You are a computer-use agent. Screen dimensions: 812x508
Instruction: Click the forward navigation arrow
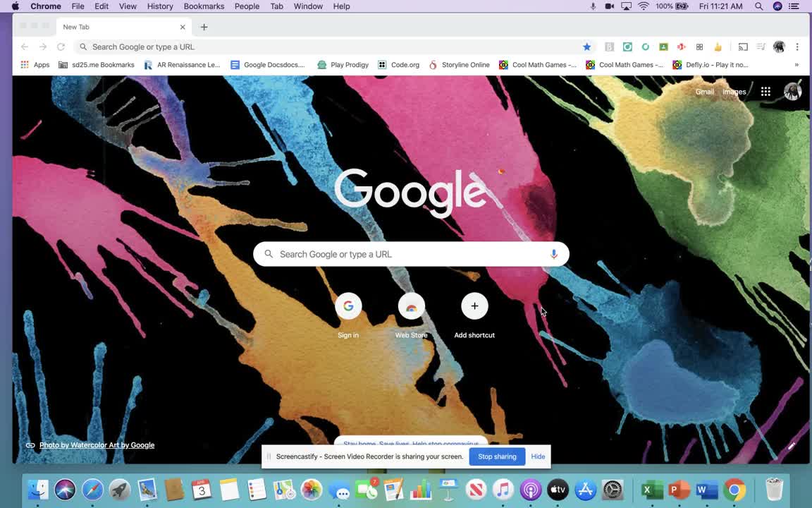tap(43, 47)
